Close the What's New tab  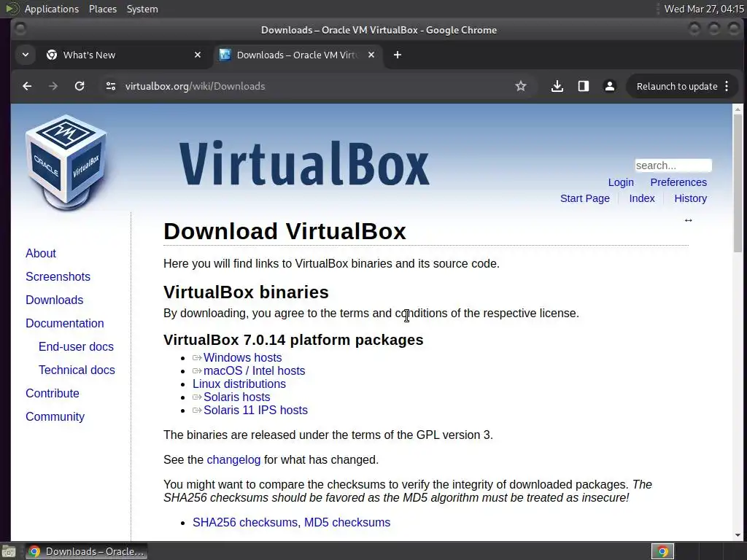(198, 55)
